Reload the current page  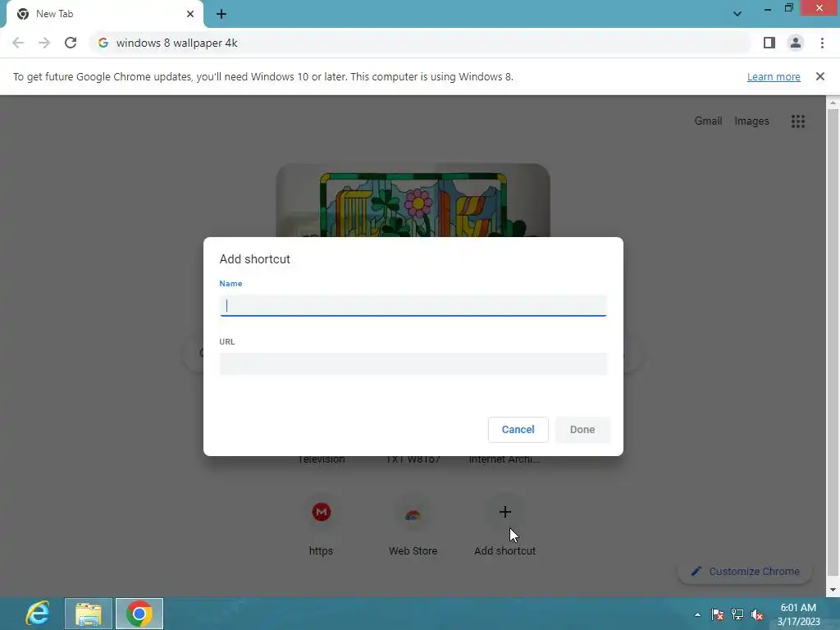71,43
